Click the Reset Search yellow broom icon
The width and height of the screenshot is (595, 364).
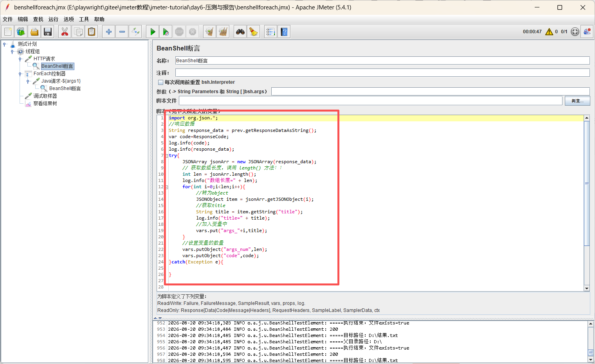click(x=254, y=32)
